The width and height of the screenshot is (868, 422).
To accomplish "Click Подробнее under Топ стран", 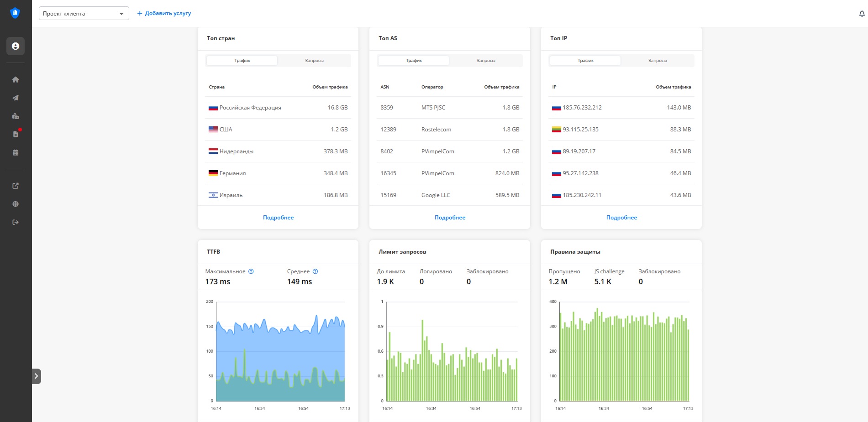I will coord(278,218).
